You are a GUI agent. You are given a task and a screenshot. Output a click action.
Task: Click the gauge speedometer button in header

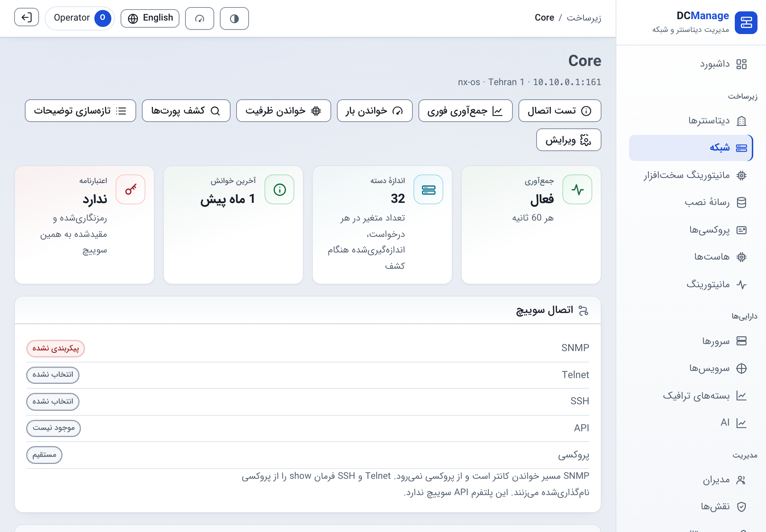pyautogui.click(x=200, y=18)
